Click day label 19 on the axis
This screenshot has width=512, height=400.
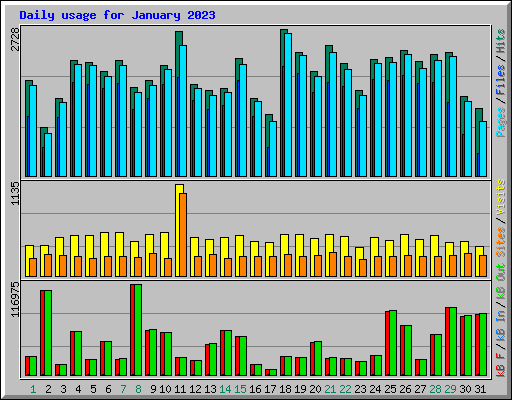point(300,389)
